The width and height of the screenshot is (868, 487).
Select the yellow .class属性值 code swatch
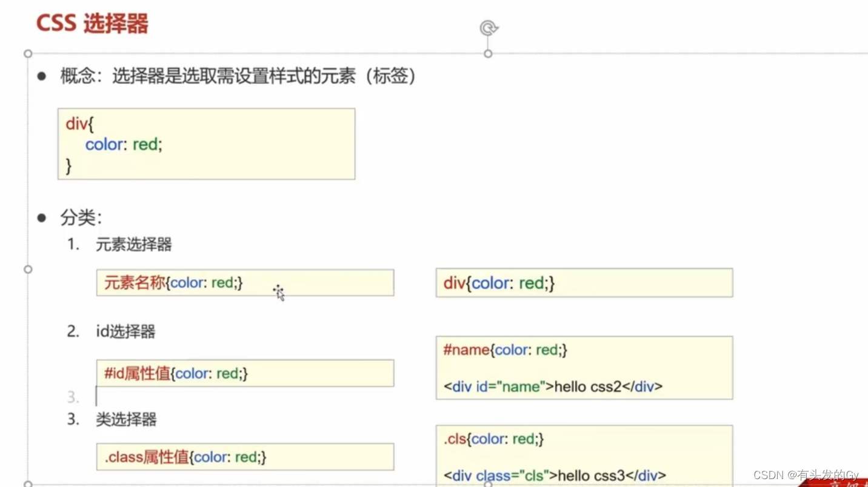coord(245,457)
